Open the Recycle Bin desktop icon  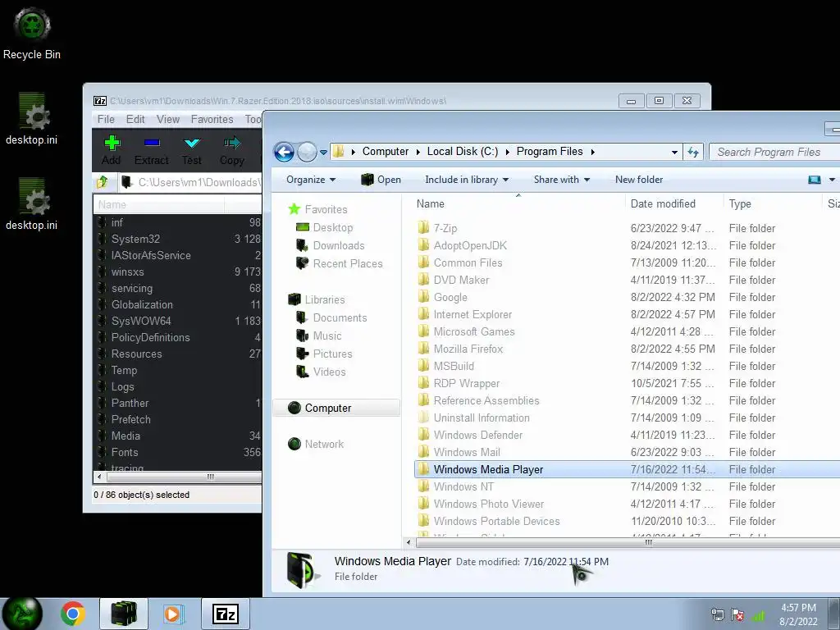click(32, 33)
